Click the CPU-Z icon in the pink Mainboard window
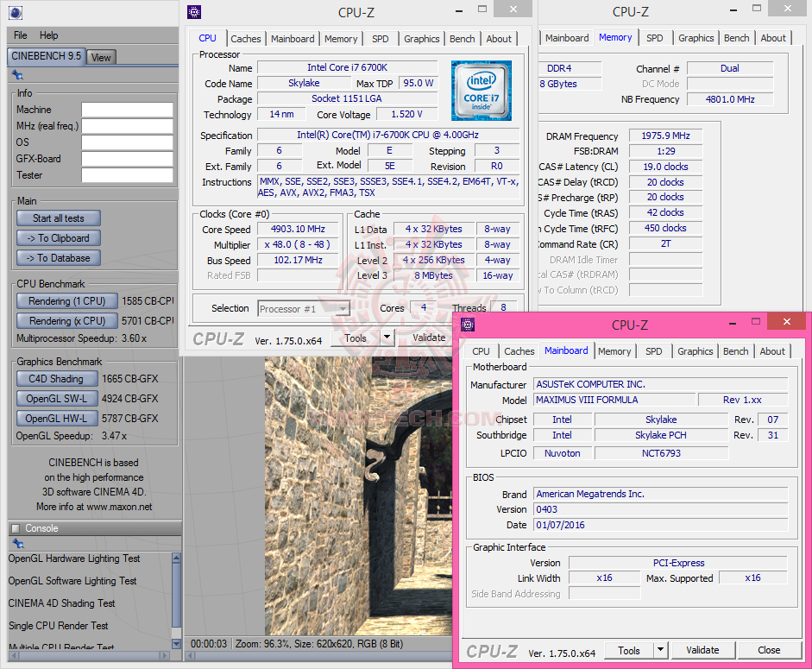 pos(467,325)
